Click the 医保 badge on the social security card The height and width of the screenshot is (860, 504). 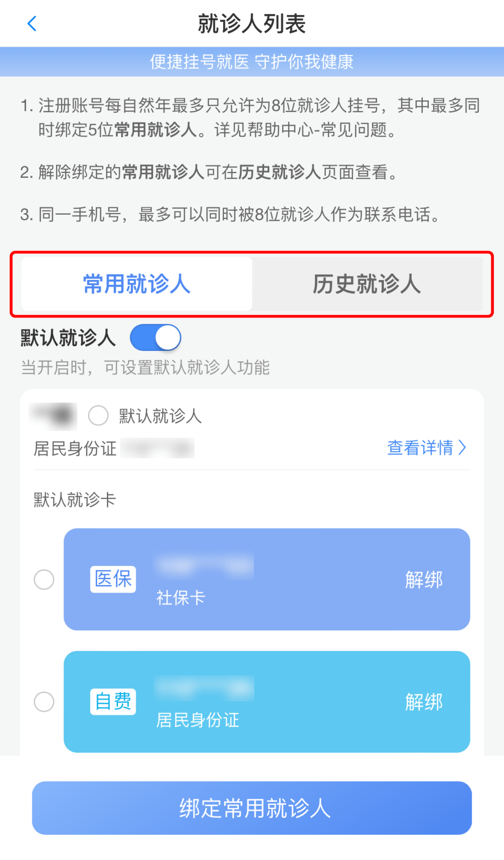[112, 579]
